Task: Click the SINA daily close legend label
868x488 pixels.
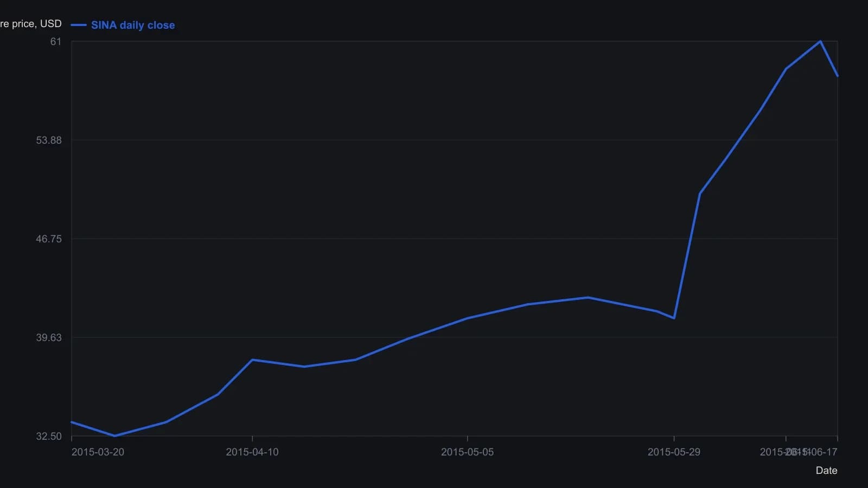Action: coord(133,25)
